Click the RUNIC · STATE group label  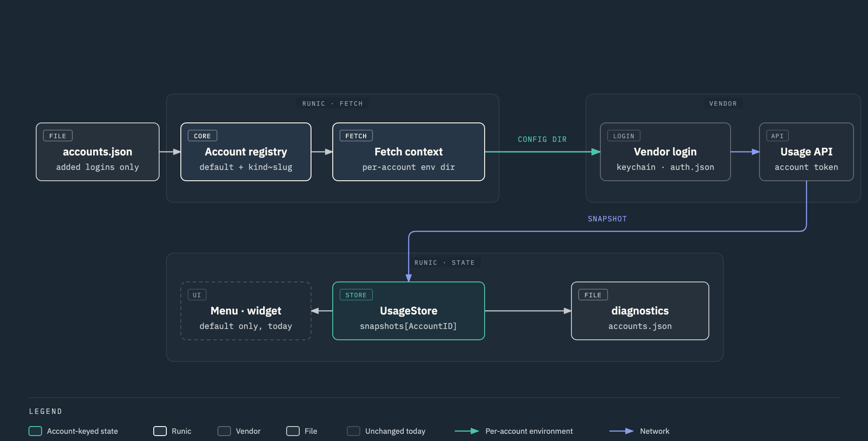[445, 263]
